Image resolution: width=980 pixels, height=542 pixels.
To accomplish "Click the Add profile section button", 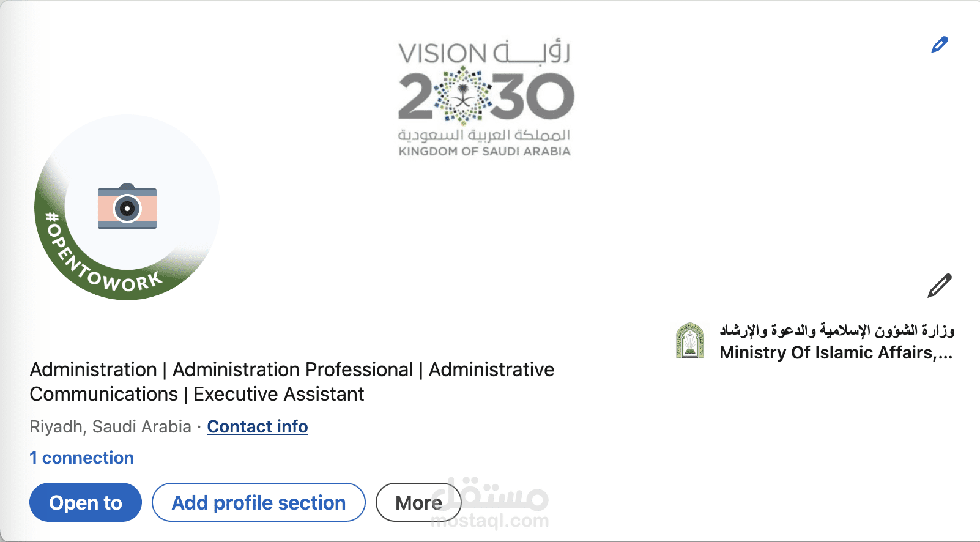I will pyautogui.click(x=258, y=502).
